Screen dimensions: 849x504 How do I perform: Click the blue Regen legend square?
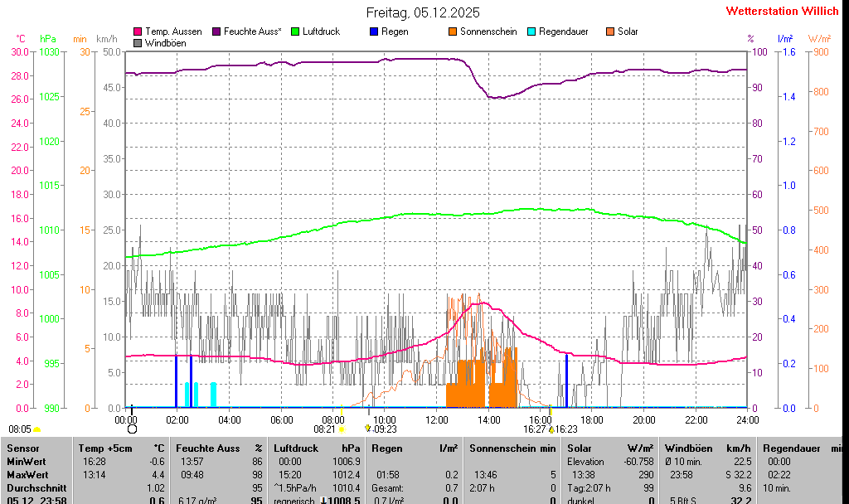(x=374, y=31)
